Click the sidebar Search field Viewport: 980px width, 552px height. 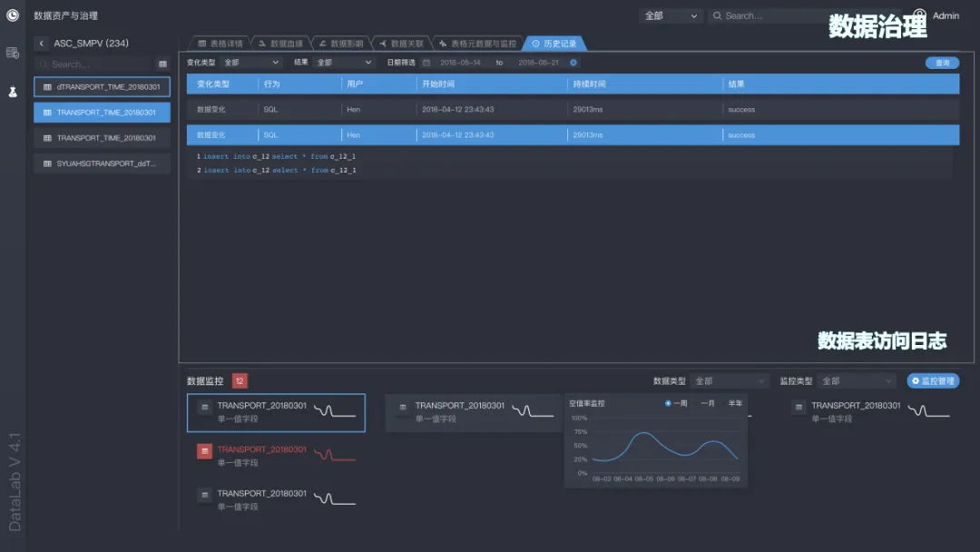point(93,64)
